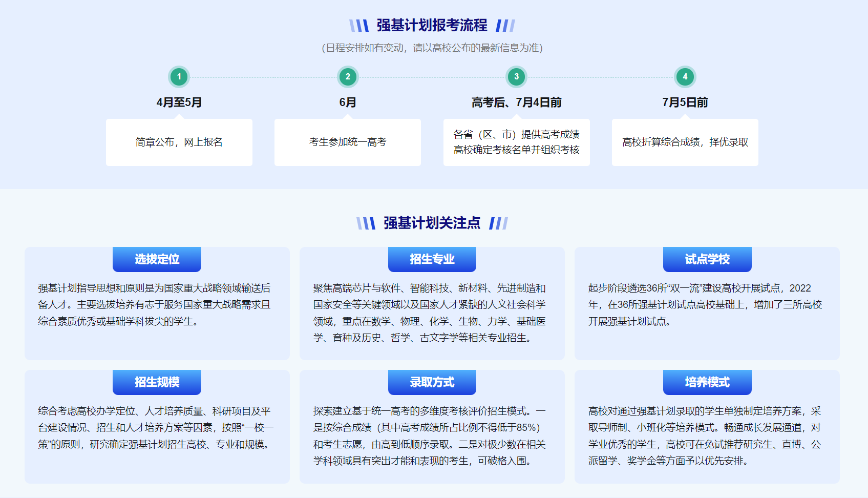Click slash decoration left of 强基计划报考流程

click(359, 26)
